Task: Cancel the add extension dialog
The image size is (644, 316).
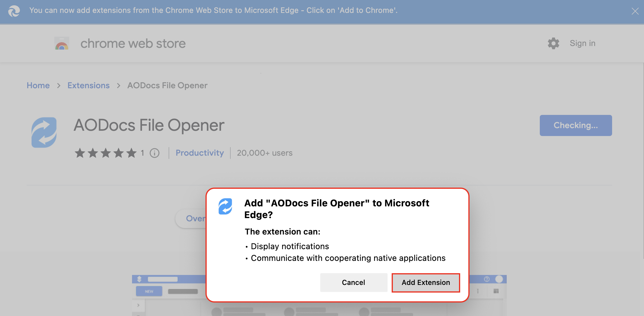Action: tap(354, 283)
